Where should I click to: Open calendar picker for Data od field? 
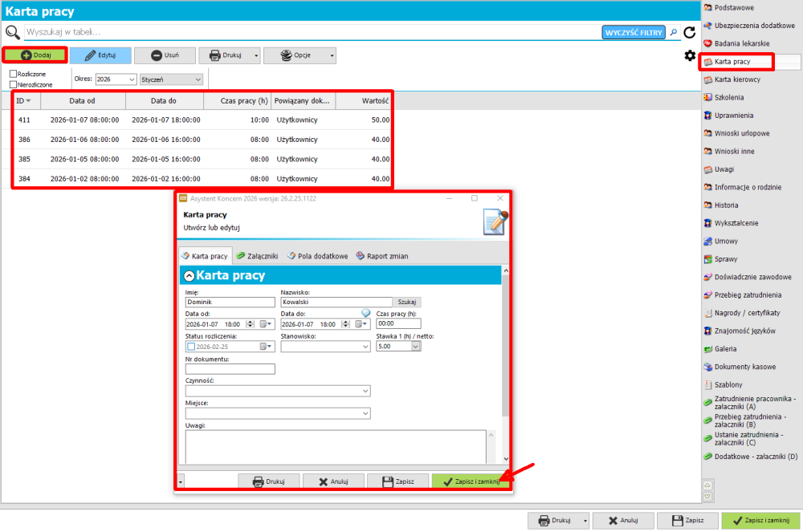tap(267, 324)
